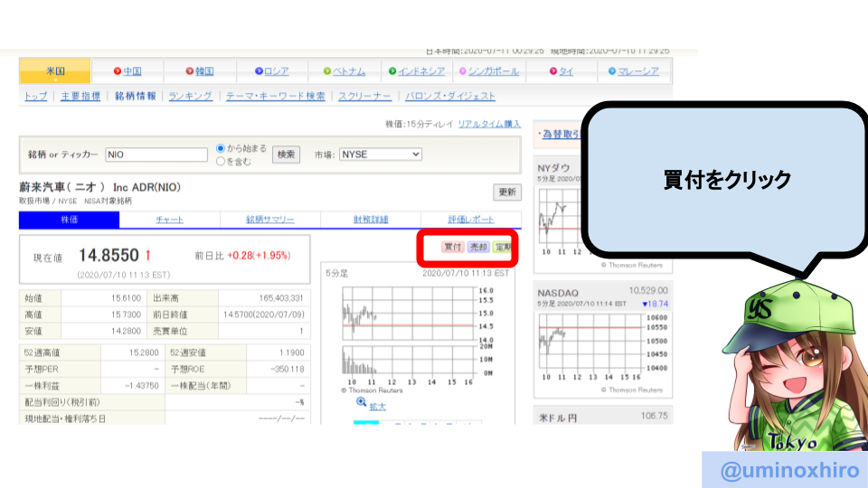
Task: Click the red flag icon beside 中国
Action: [118, 70]
